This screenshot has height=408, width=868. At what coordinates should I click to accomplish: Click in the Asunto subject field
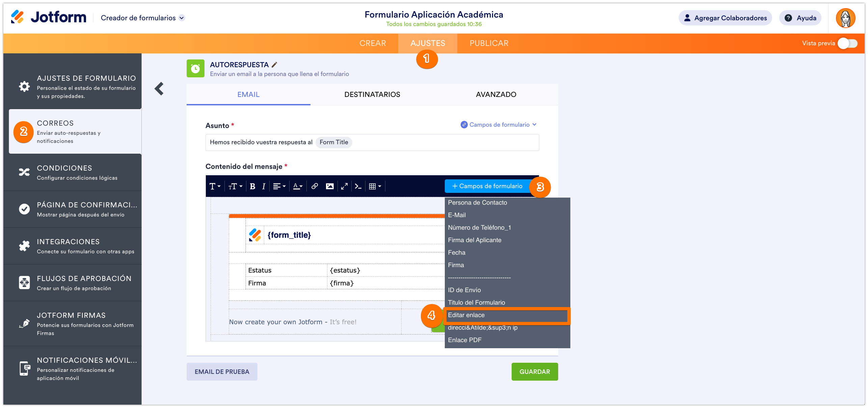click(439, 143)
